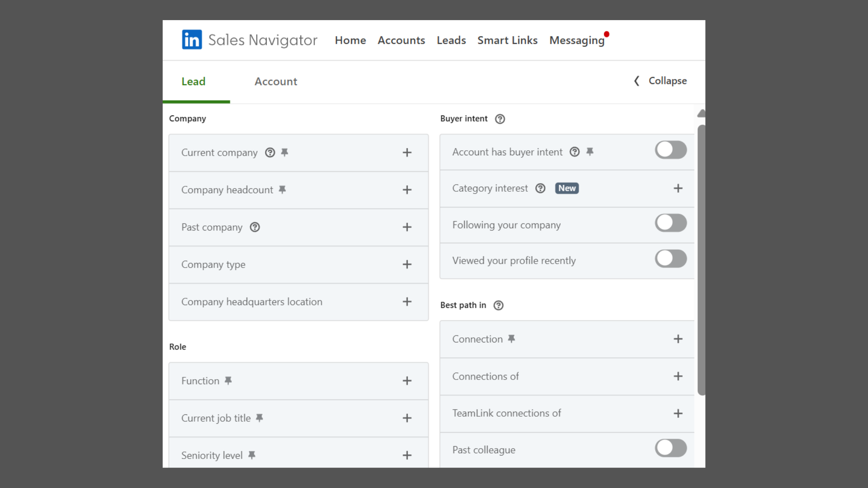Expand Category interest filter
This screenshot has width=868, height=488.
[678, 188]
